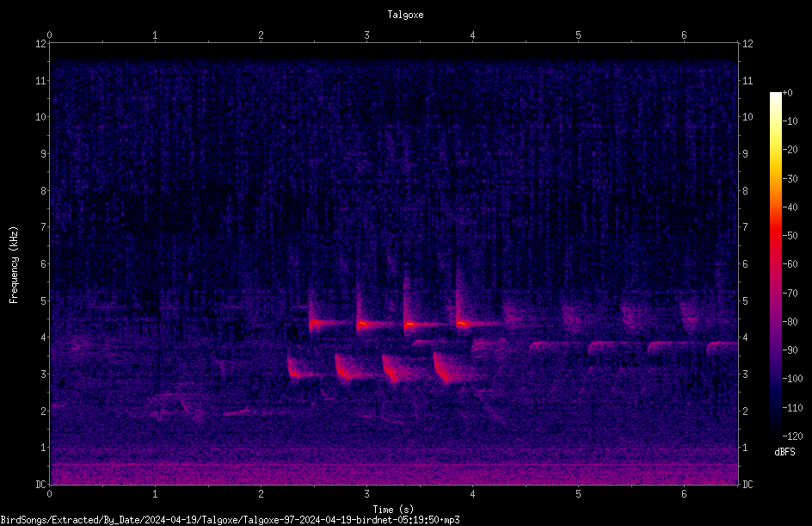Click the 1 second tick on the bottom axis
Screen dimensions: 812x526
(155, 494)
